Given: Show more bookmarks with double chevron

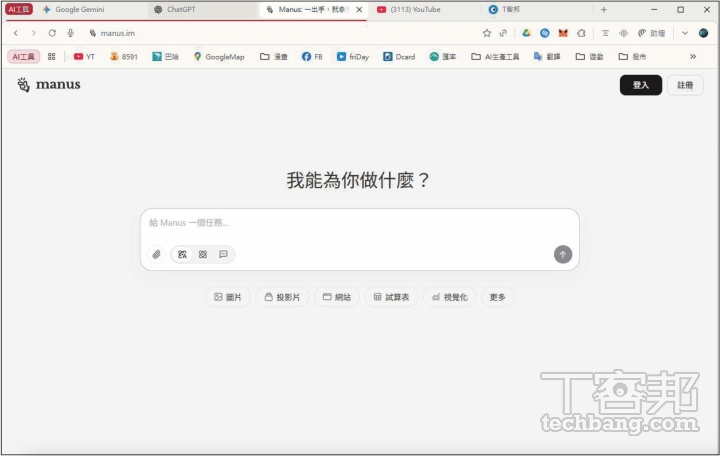Looking at the screenshot, I should [693, 56].
